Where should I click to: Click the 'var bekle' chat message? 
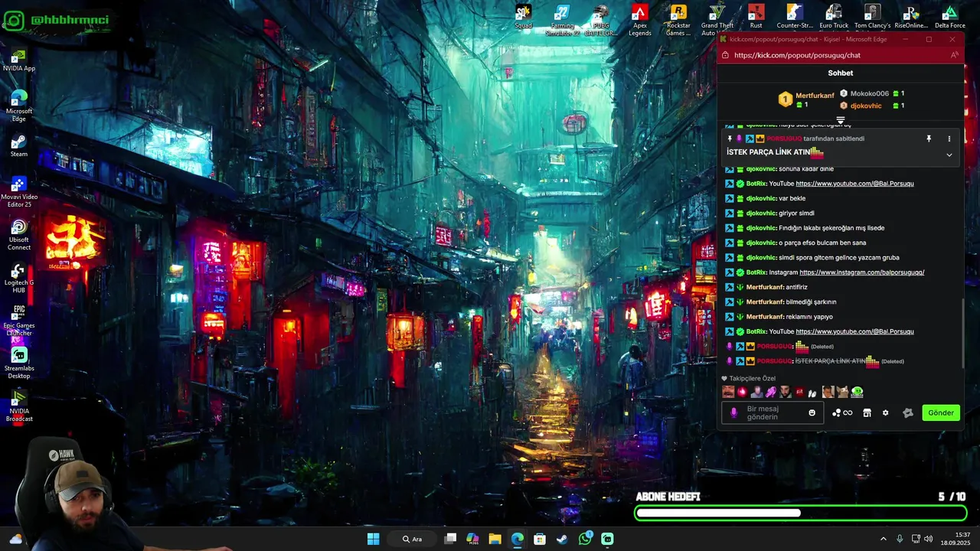point(792,198)
